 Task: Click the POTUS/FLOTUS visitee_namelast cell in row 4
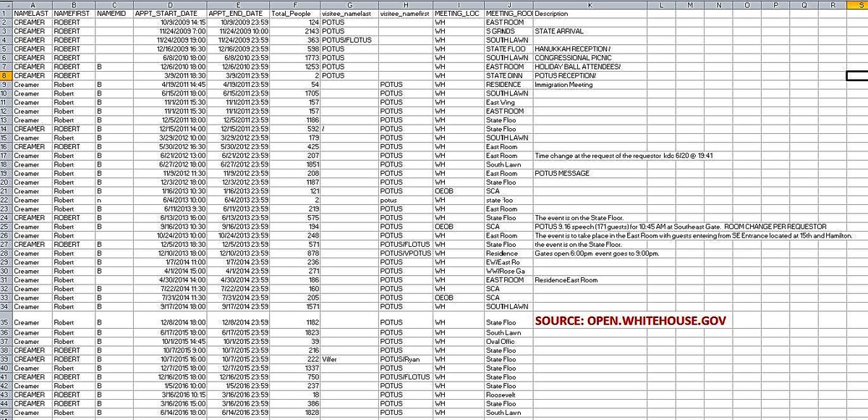click(x=349, y=40)
